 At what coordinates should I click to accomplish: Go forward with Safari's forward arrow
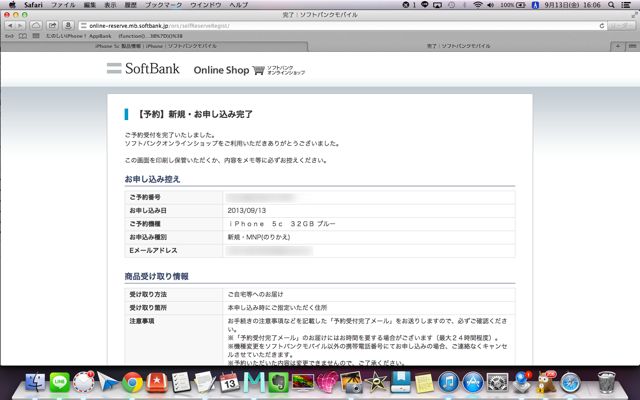pos(20,26)
